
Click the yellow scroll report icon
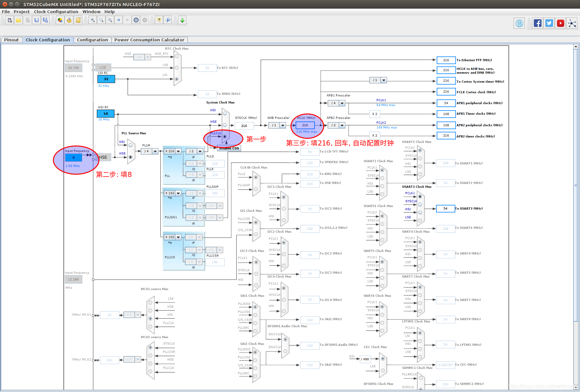tap(78, 20)
